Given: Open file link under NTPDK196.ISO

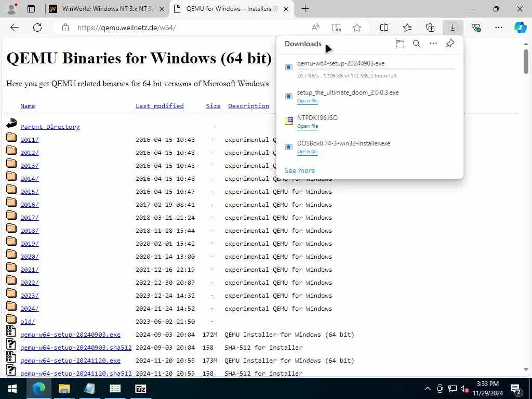Looking at the screenshot, I should (x=308, y=126).
